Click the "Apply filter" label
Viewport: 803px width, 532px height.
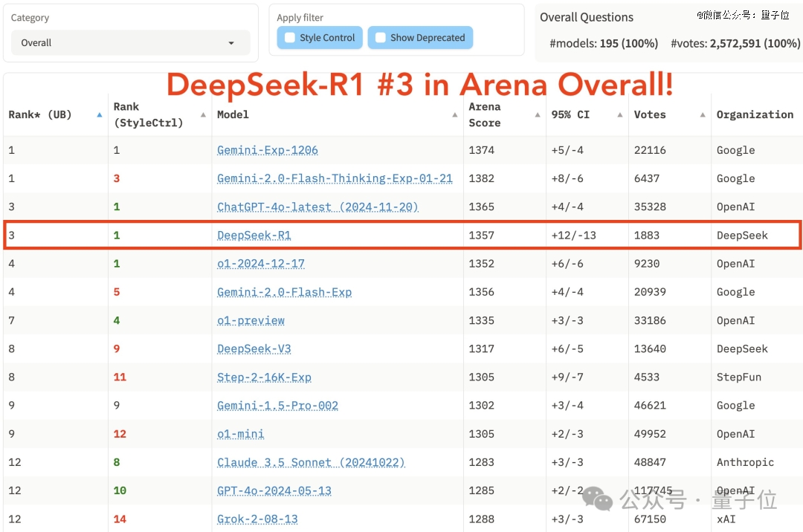click(300, 18)
